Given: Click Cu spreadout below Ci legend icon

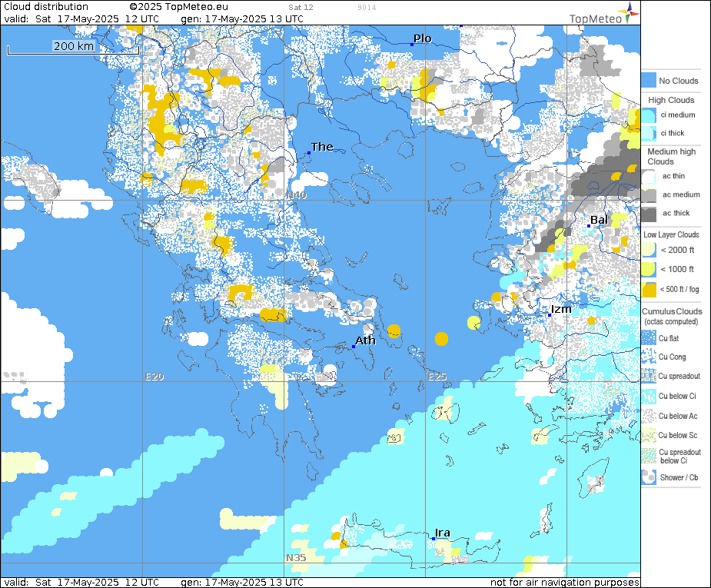Looking at the screenshot, I should (x=649, y=456).
